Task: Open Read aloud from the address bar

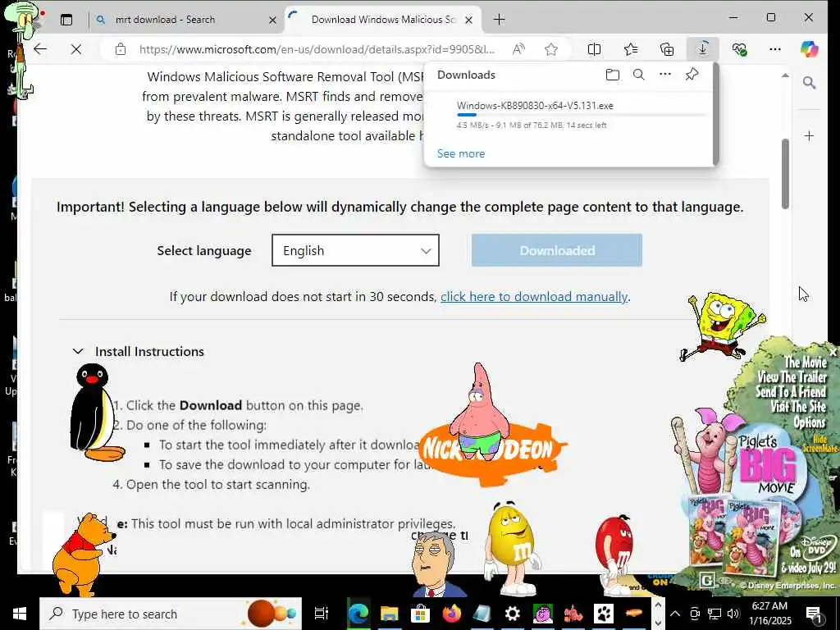Action: pyautogui.click(x=518, y=49)
